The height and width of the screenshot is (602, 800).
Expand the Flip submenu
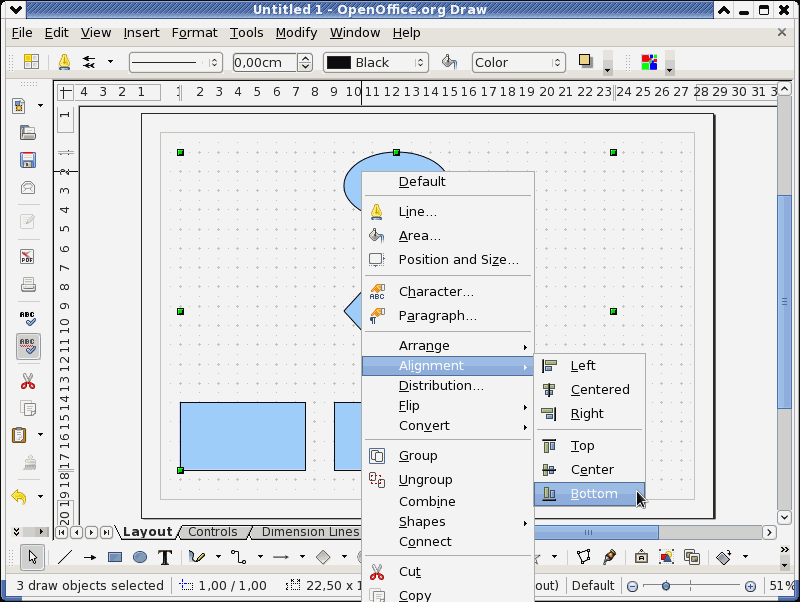tap(447, 406)
